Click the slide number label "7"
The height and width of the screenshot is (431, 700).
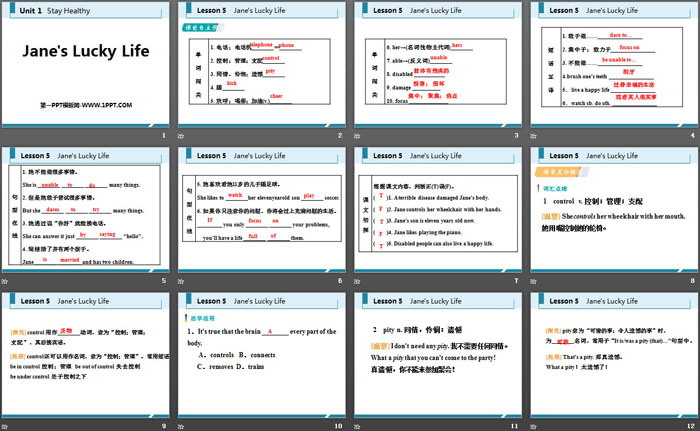click(x=517, y=281)
